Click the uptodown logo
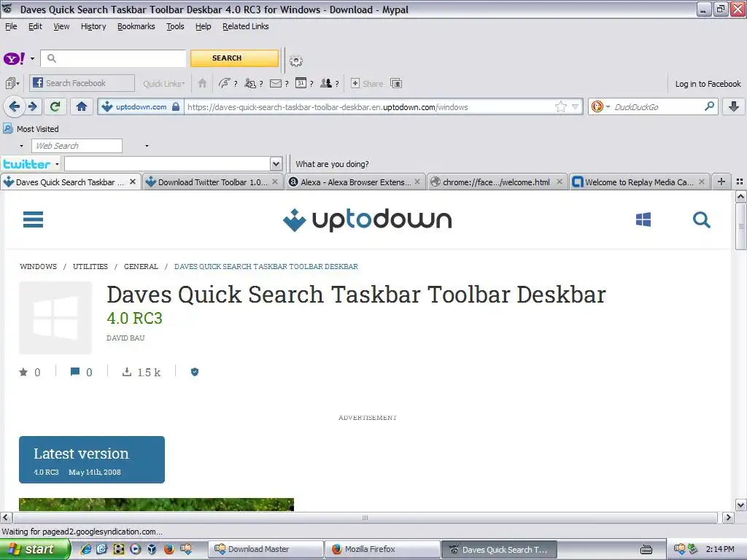Screen dimensions: 747x560 pos(368,220)
